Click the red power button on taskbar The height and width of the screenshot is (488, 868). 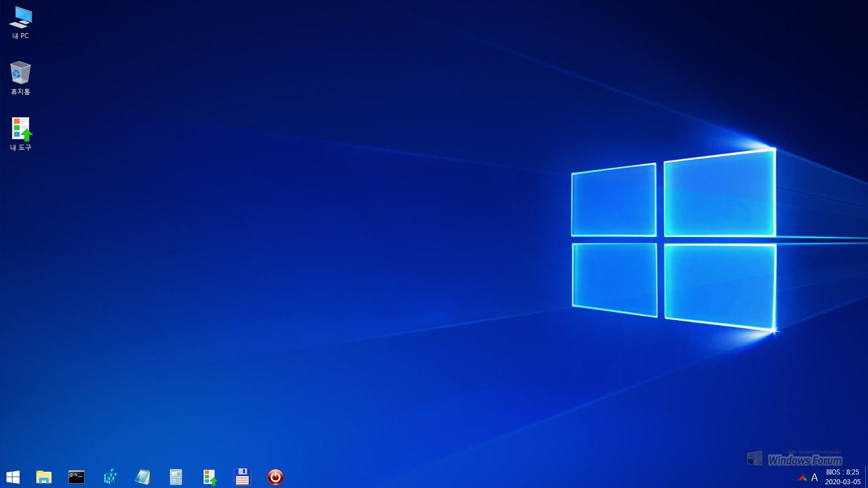pos(276,477)
